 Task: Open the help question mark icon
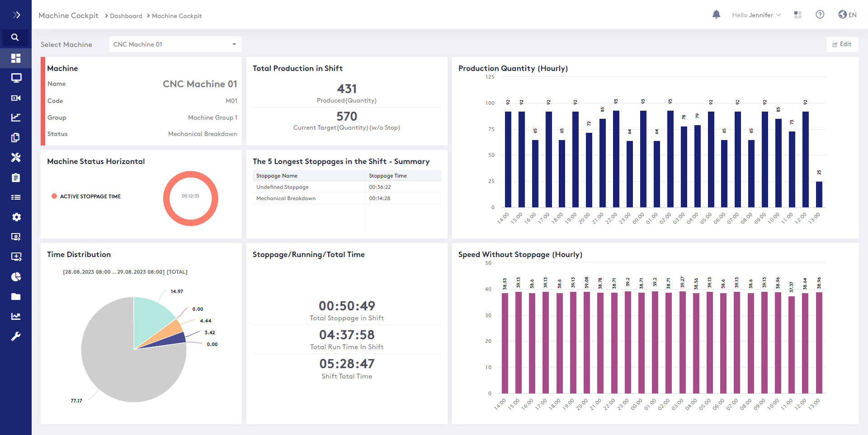[x=820, y=15]
